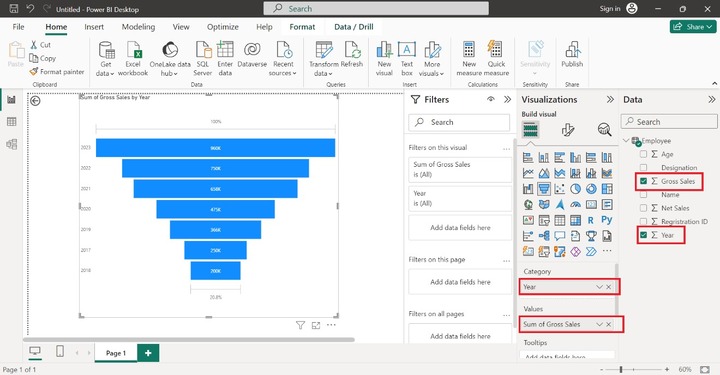The height and width of the screenshot is (375, 720).
Task: Click the Focus mode icon below chart
Action: pos(316,325)
